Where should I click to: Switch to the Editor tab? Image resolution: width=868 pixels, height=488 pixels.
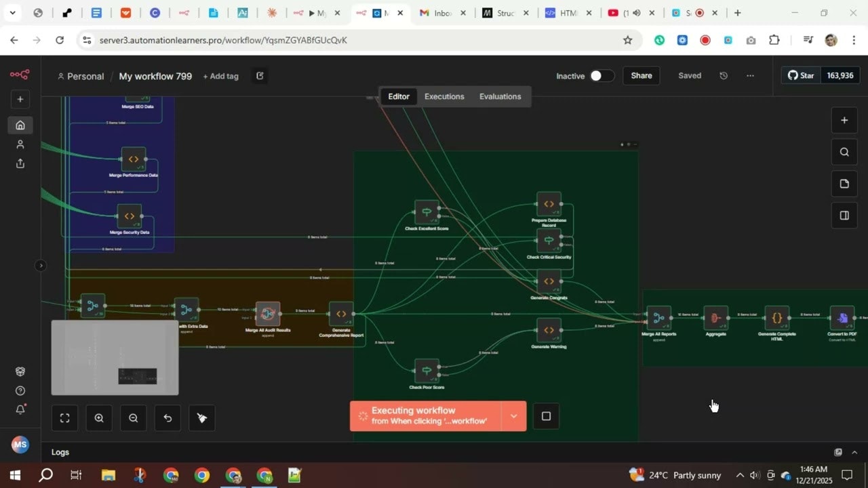point(399,96)
